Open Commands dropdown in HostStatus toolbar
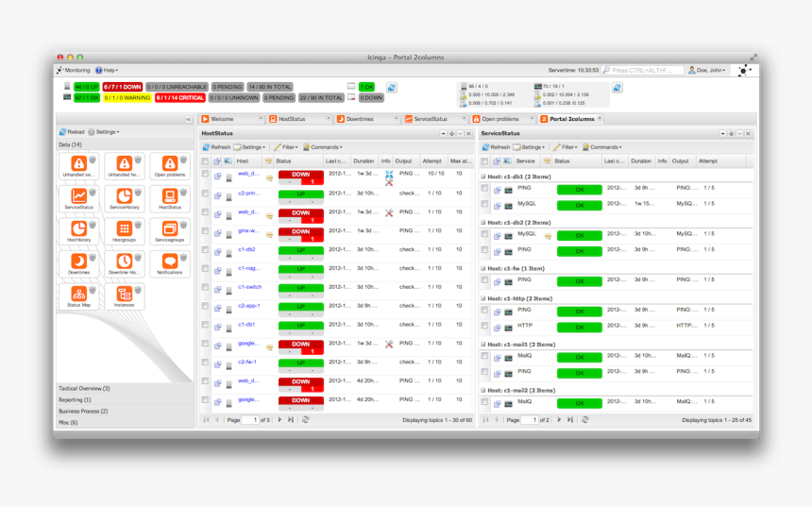The width and height of the screenshot is (812, 507). coord(323,147)
